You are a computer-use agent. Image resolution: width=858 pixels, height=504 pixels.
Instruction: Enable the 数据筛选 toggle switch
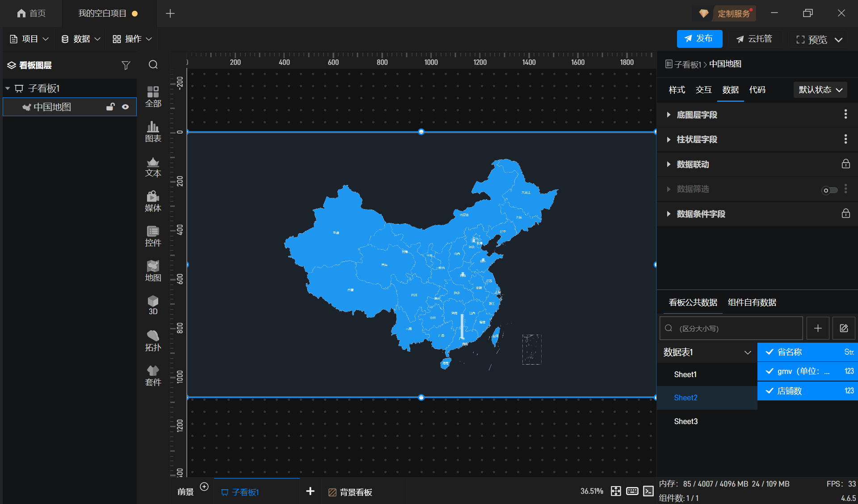[x=829, y=190]
